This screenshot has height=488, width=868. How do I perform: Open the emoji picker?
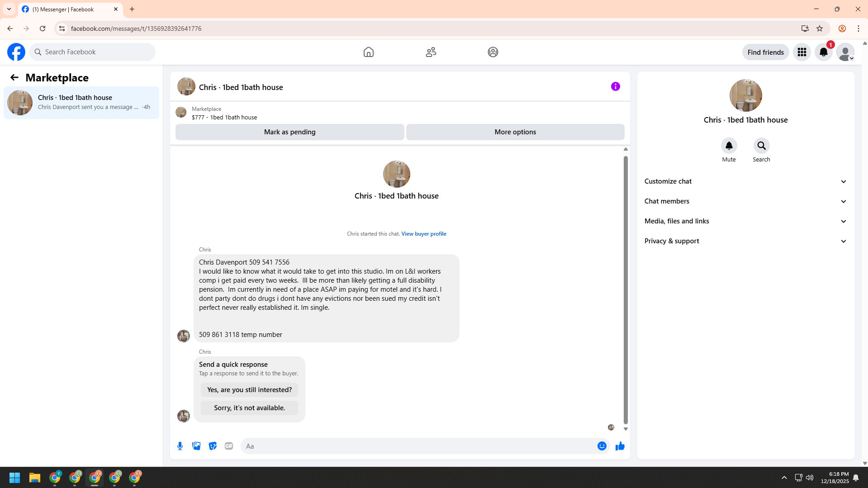click(x=602, y=446)
